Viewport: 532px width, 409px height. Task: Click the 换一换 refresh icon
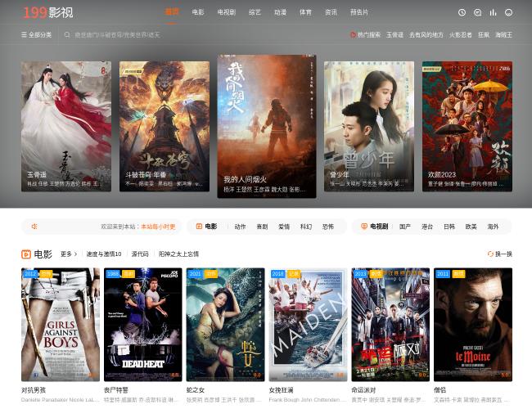point(490,254)
